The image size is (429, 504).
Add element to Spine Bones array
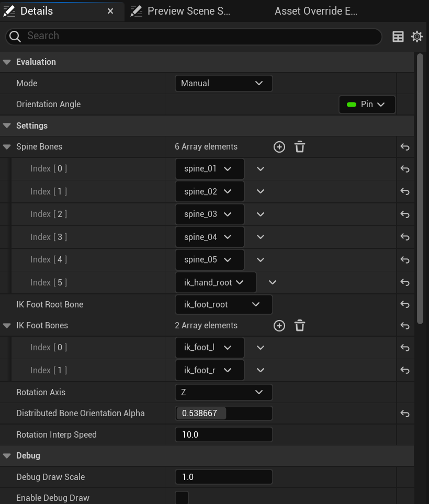279,147
